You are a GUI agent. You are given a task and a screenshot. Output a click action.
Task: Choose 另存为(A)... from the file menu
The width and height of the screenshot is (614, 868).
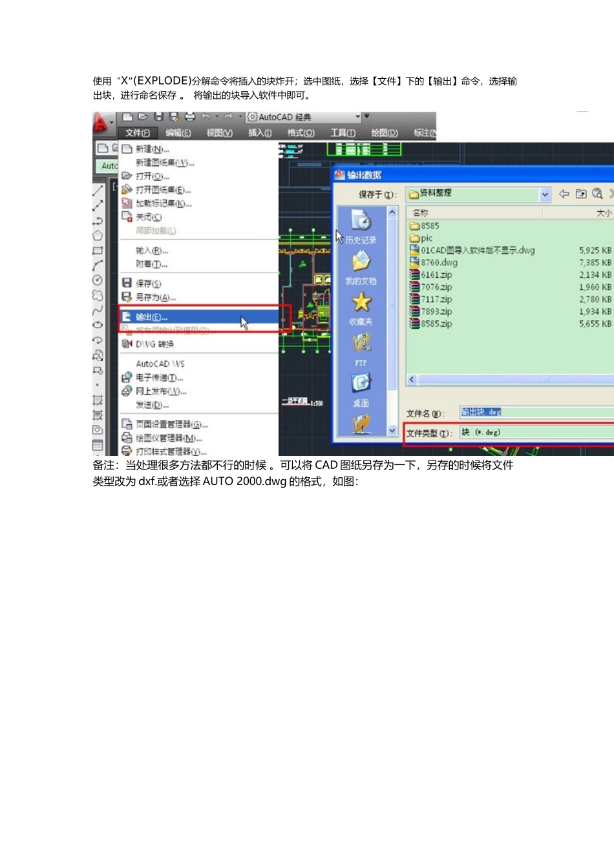(x=199, y=297)
